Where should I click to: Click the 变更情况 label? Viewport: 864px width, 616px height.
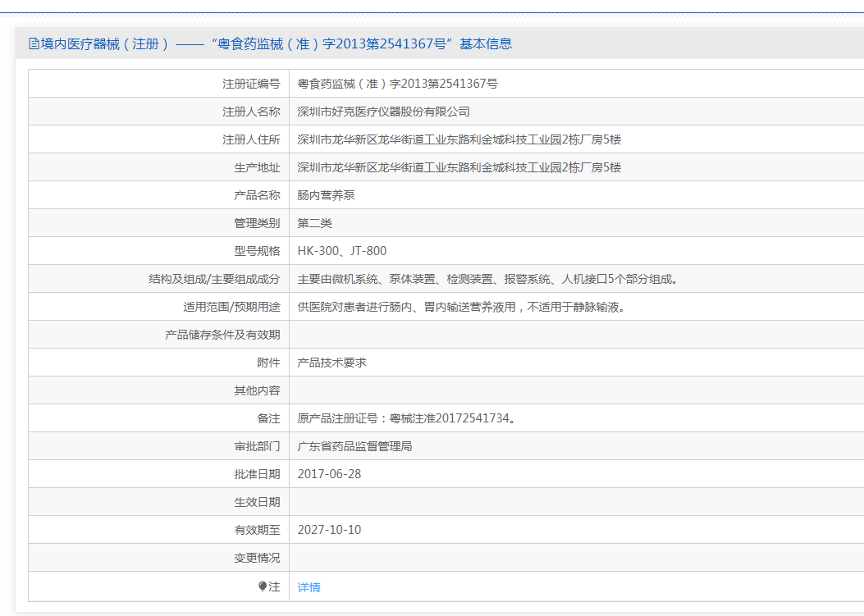[x=257, y=558]
